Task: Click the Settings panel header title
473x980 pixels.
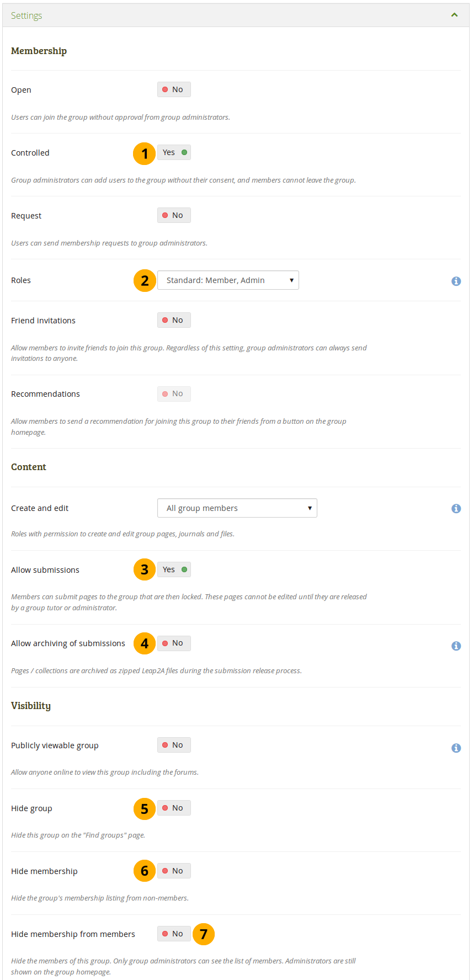Action: click(26, 15)
